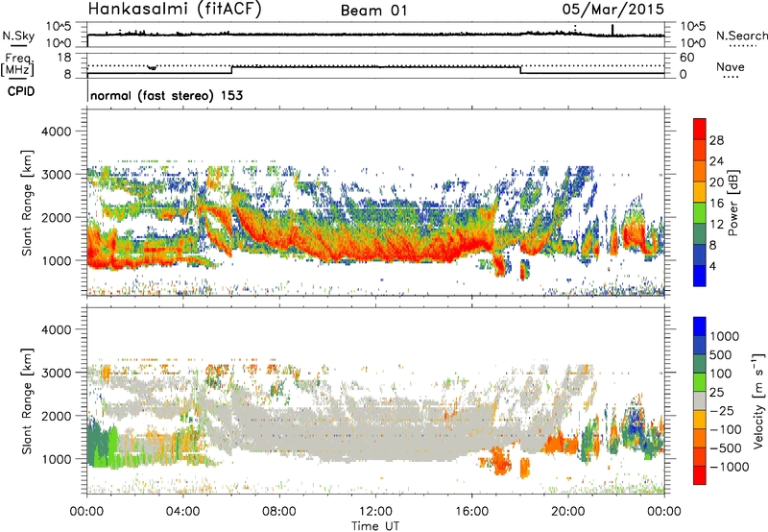Click the '16:00' time axis tick

click(x=471, y=512)
